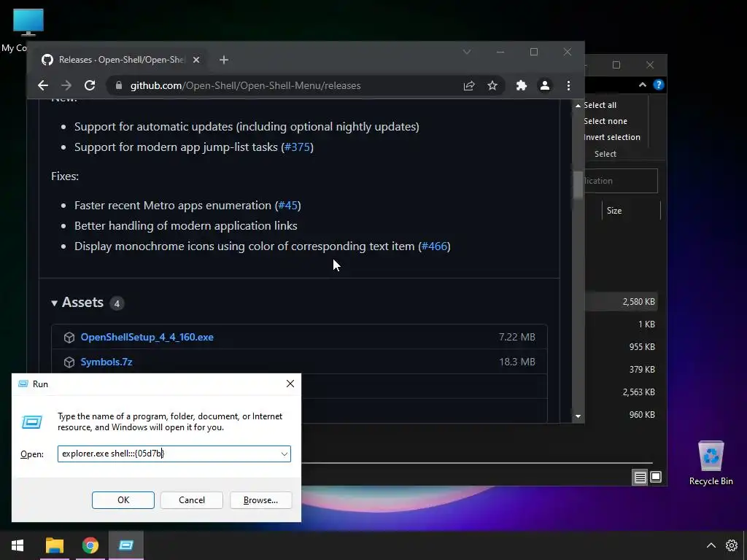Image resolution: width=747 pixels, height=560 pixels.
Task: Open Chrome three-dot menu
Action: click(568, 86)
